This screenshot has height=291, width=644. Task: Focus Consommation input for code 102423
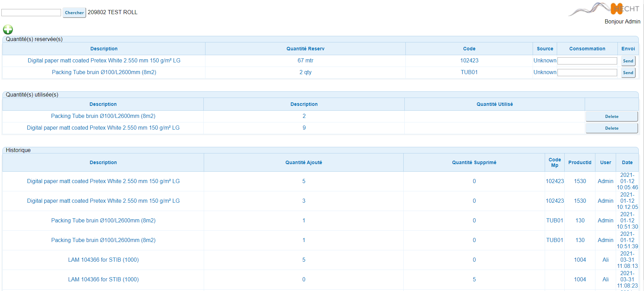(587, 61)
